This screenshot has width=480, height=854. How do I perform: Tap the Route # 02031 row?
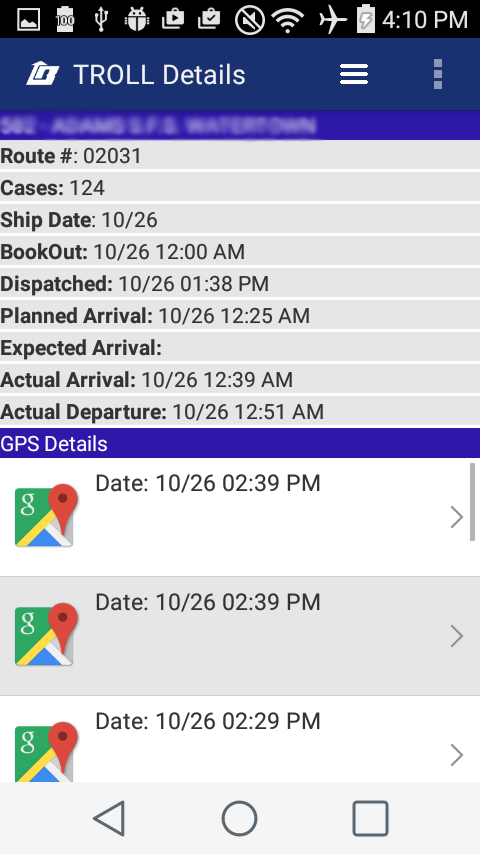(x=240, y=156)
